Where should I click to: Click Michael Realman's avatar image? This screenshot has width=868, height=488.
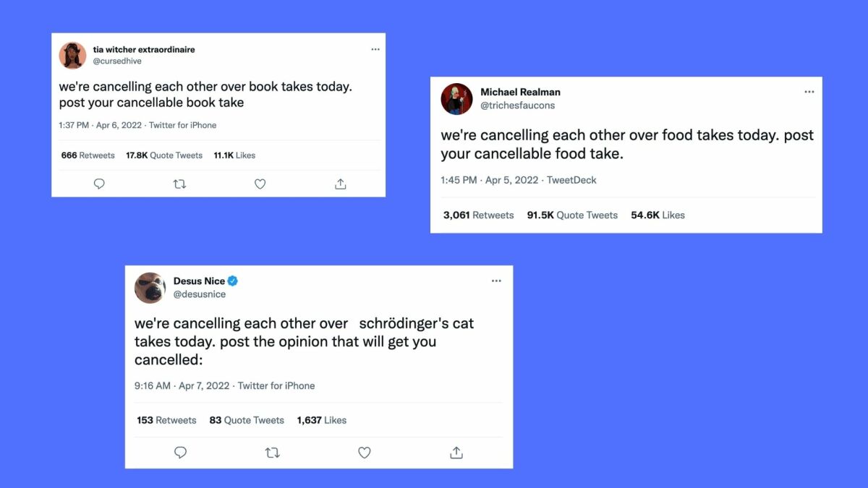coord(456,99)
